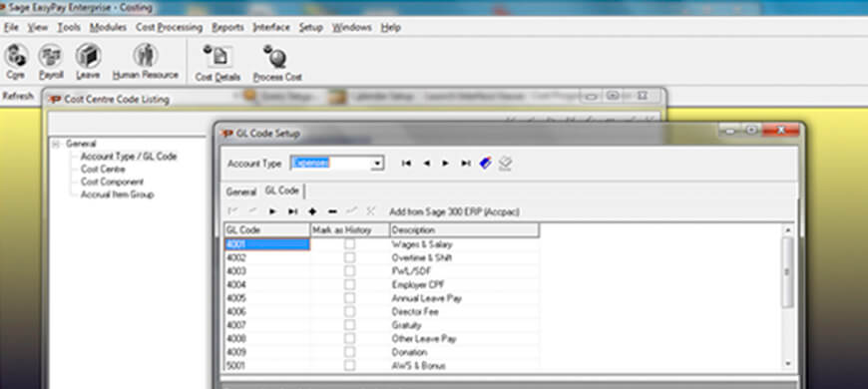This screenshot has width=868, height=389.
Task: Tick Mark as History for Director Fee
Action: (349, 311)
